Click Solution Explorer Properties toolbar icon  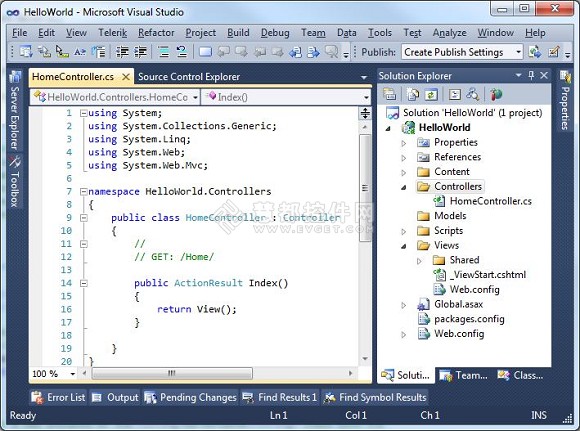[x=389, y=94]
